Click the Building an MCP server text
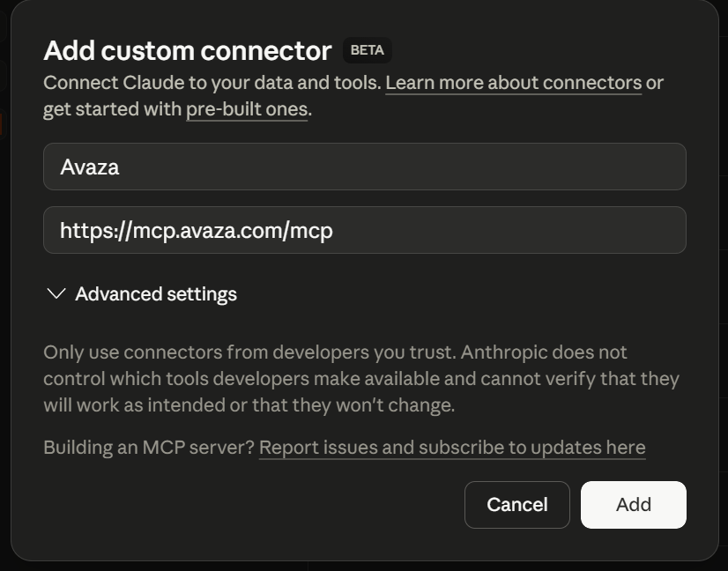 (148, 448)
